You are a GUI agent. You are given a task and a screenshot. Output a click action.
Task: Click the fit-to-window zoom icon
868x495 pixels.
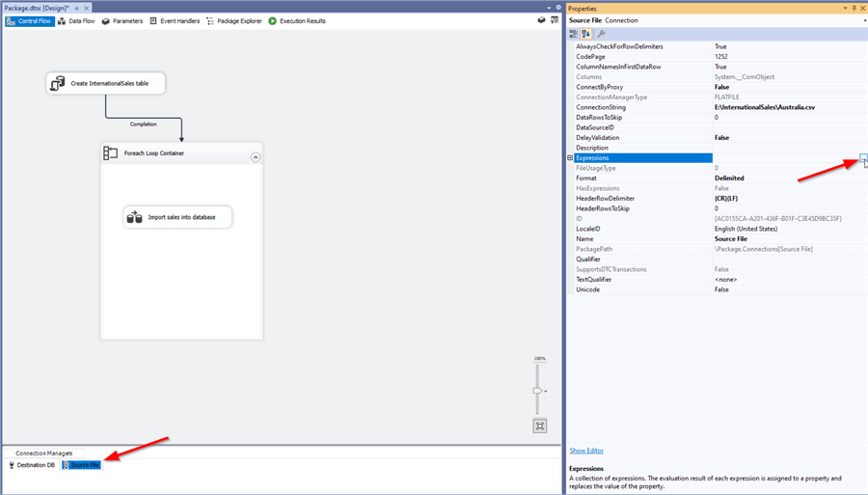point(539,426)
